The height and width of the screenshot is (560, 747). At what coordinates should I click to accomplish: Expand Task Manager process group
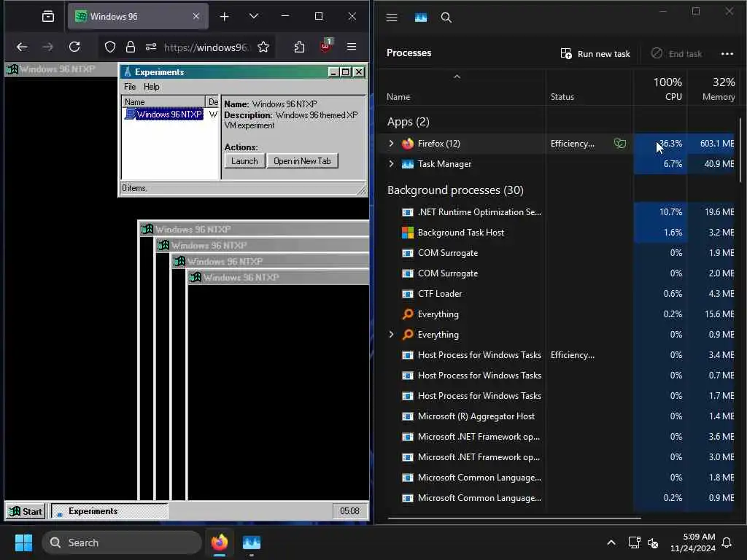tap(392, 164)
